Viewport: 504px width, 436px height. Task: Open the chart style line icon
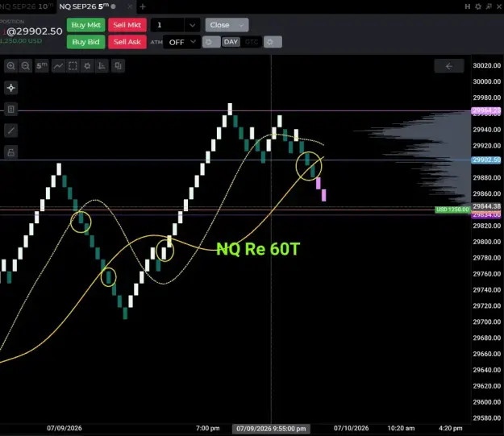(x=58, y=66)
